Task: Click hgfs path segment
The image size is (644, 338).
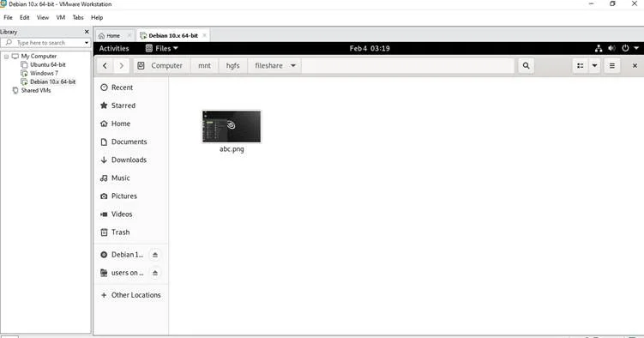Action: 233,66
